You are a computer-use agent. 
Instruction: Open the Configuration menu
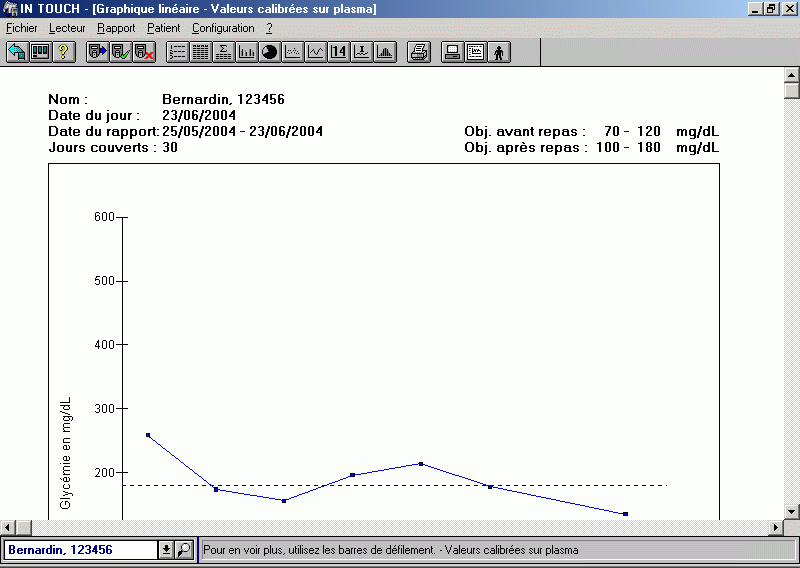click(x=223, y=28)
